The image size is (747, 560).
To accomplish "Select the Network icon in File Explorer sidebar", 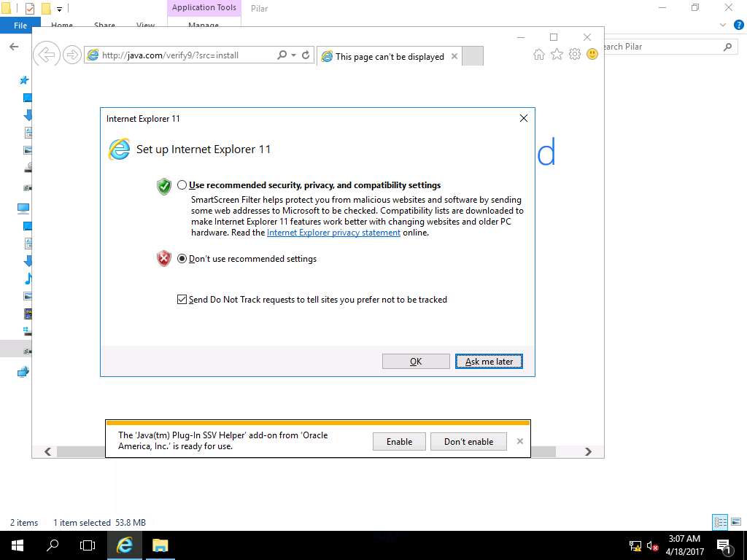I will coord(23,372).
